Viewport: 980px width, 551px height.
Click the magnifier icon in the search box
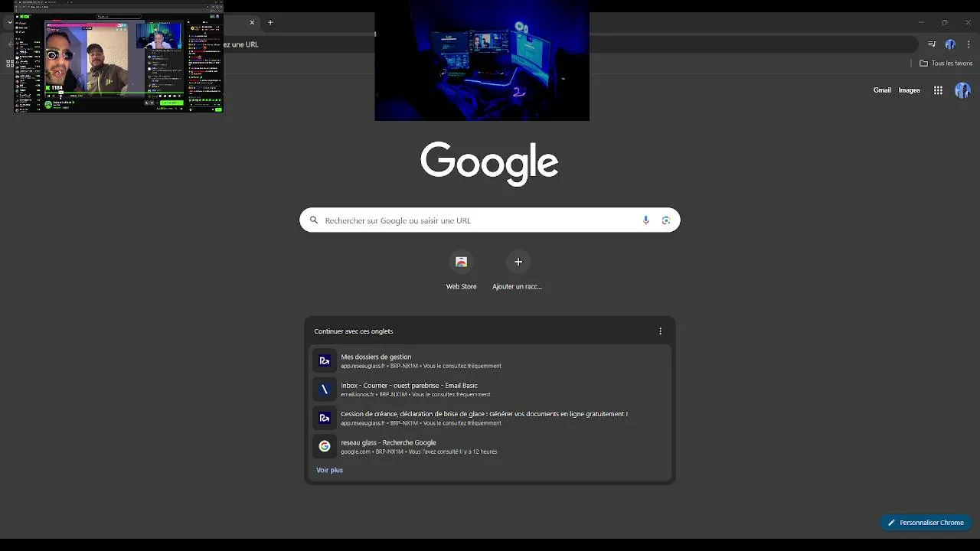coord(313,220)
